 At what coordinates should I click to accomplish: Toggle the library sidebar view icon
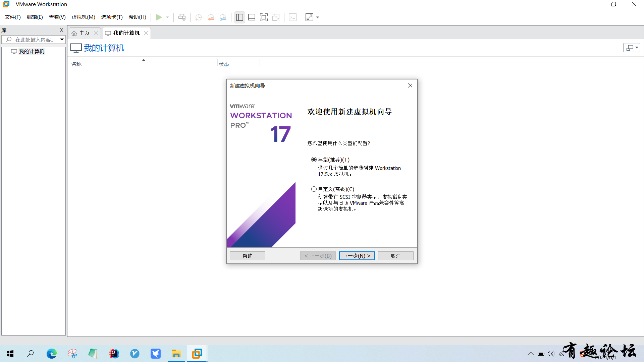(239, 17)
